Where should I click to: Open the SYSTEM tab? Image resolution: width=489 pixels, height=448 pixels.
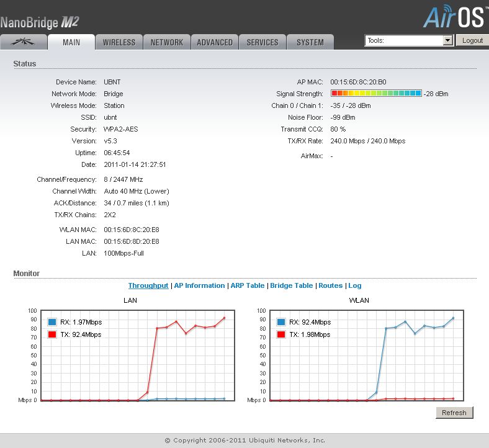pyautogui.click(x=310, y=42)
